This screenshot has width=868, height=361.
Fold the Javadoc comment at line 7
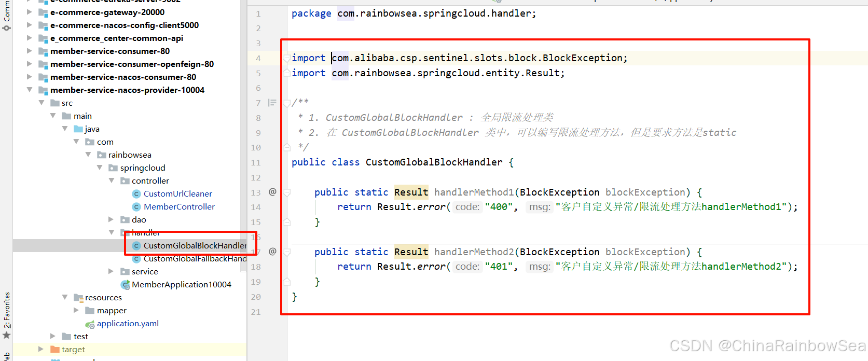[287, 103]
